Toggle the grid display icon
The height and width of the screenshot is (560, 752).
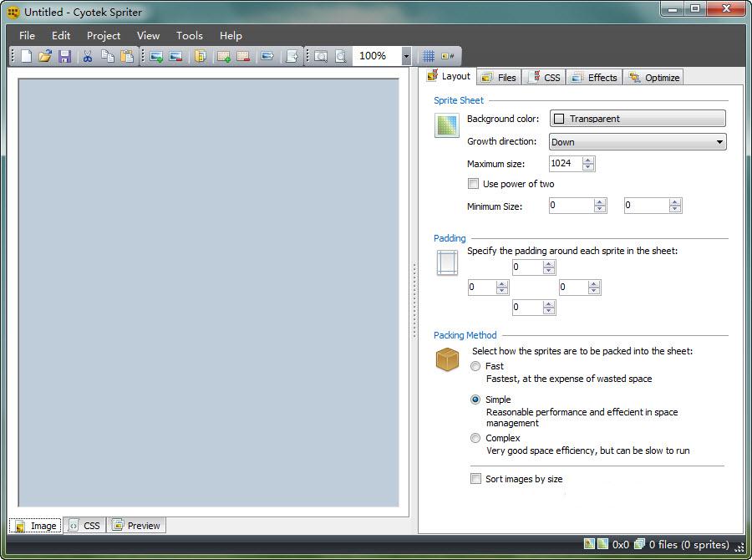pyautogui.click(x=429, y=56)
